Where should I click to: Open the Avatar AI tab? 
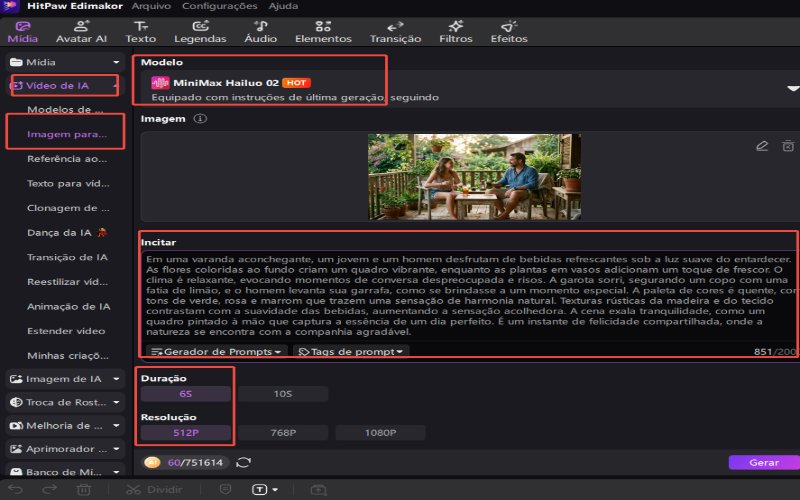[81, 32]
